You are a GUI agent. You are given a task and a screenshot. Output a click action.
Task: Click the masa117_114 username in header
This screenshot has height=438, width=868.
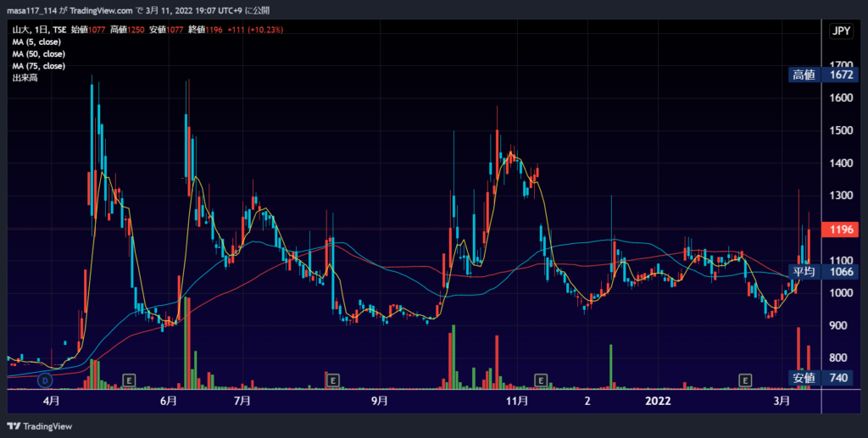click(31, 10)
